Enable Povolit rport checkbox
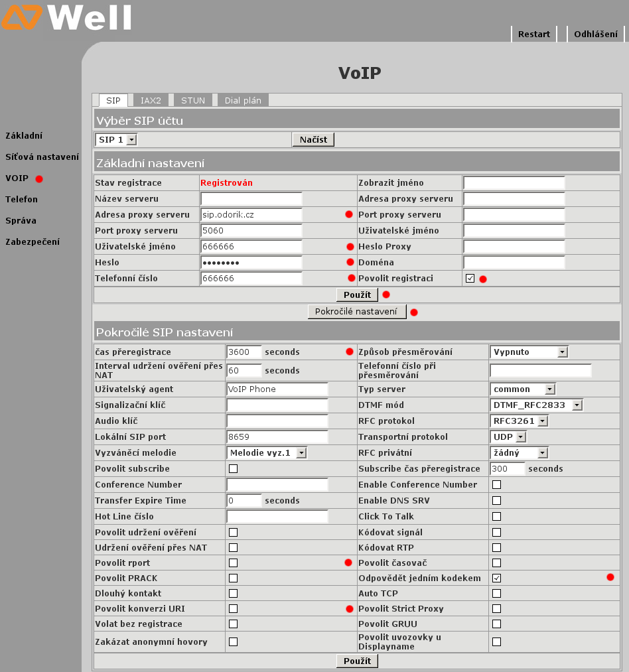The image size is (629, 672). (234, 563)
